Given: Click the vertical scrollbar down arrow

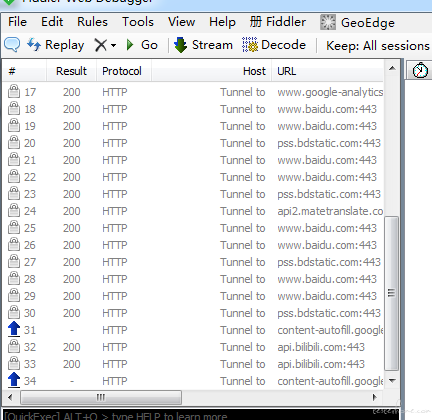Looking at the screenshot, I should [x=392, y=380].
